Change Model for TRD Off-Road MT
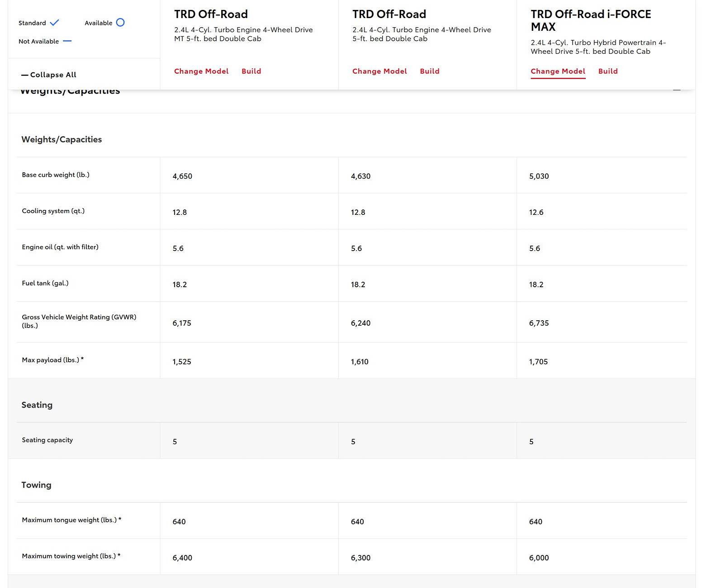This screenshot has width=706, height=588. coord(201,71)
